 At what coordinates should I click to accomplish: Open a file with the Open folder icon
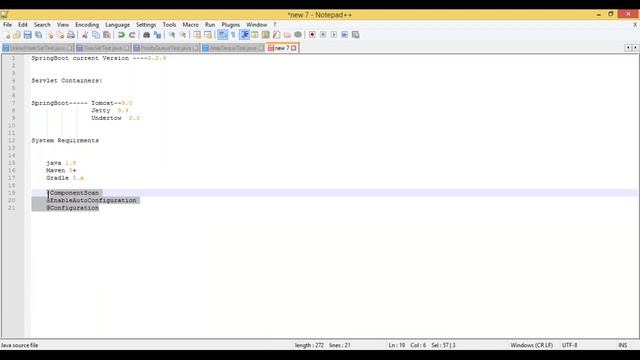pos(17,35)
